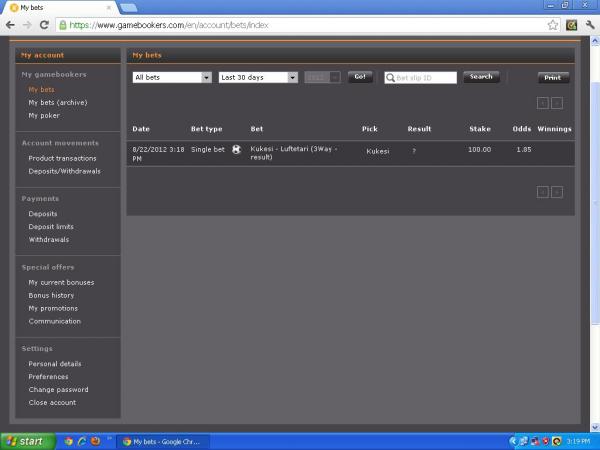Click the next page arrow below the table
Image resolution: width=600 pixels, height=450 pixels.
[x=557, y=191]
